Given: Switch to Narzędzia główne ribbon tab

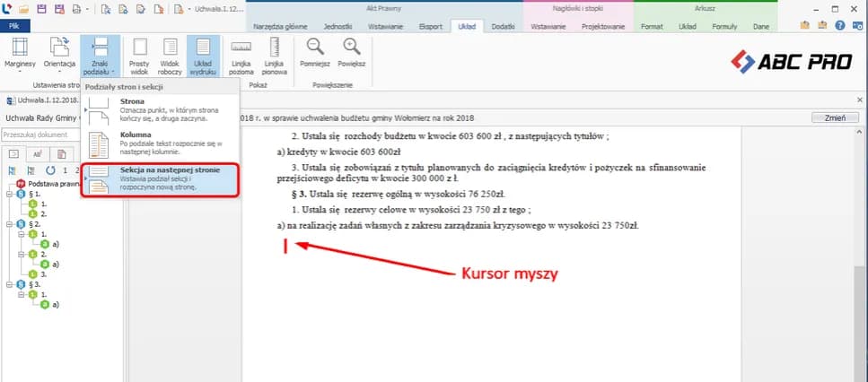Looking at the screenshot, I should (x=280, y=27).
